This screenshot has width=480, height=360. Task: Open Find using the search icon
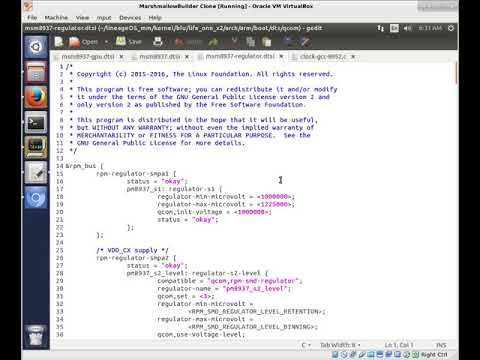288,42
